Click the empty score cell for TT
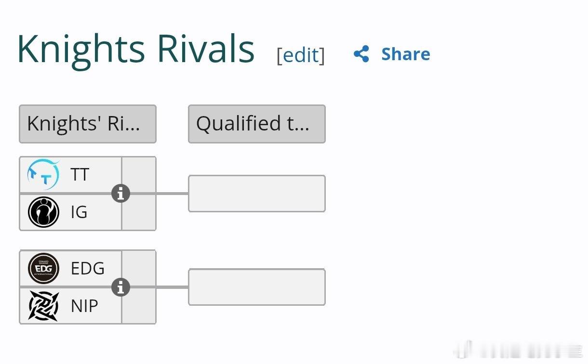The image size is (588, 364). [x=139, y=175]
